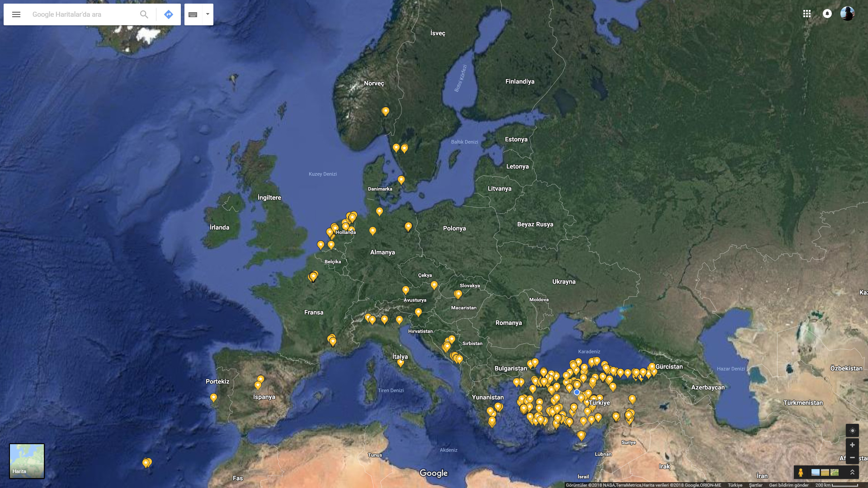Show my current location
The height and width of the screenshot is (488, 868).
click(x=852, y=430)
